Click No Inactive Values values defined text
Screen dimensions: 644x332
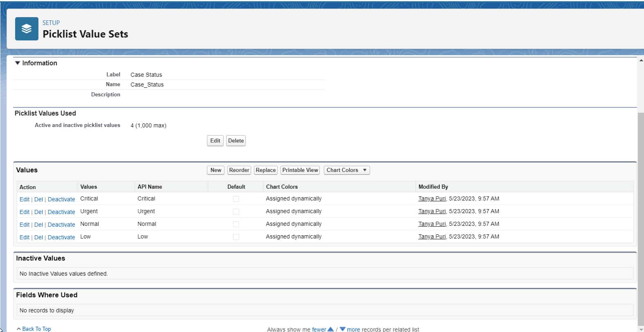pos(63,274)
